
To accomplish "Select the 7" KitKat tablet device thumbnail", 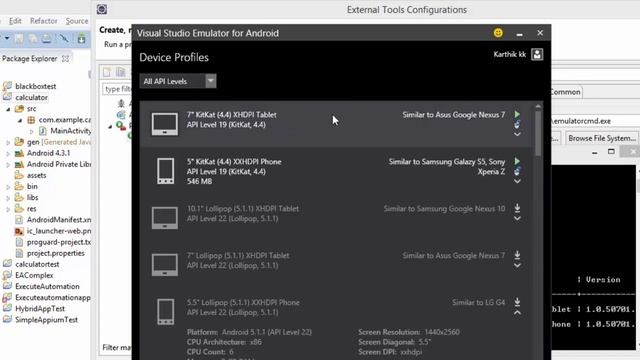I will tap(165, 124).
